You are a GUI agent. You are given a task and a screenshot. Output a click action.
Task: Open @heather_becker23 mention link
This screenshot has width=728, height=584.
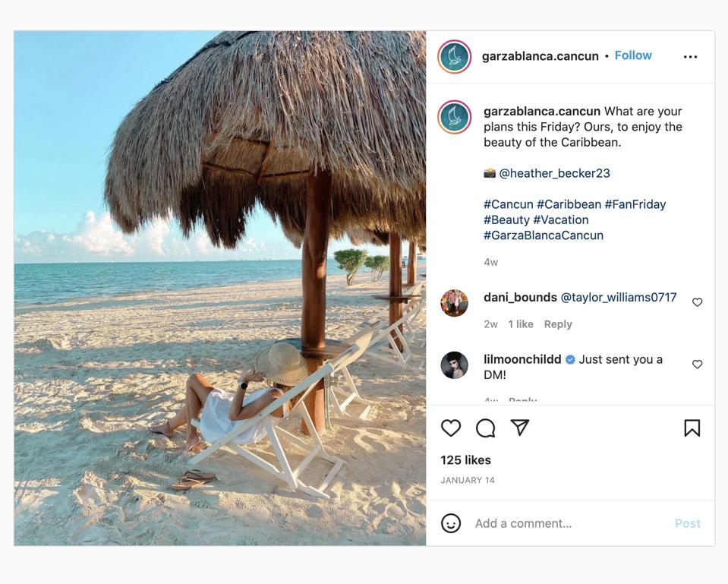554,173
